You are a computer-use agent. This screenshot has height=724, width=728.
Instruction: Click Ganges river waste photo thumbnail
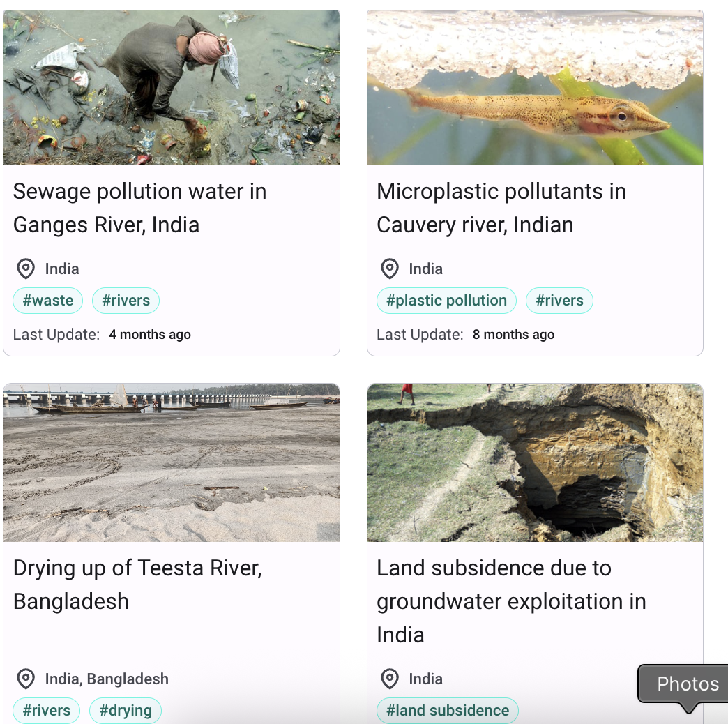click(x=172, y=88)
